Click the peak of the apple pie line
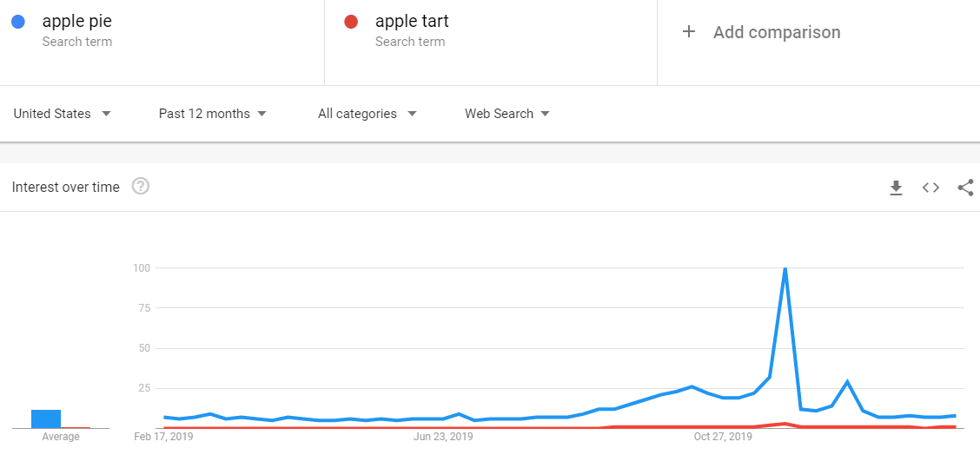The width and height of the screenshot is (980, 468). click(785, 268)
